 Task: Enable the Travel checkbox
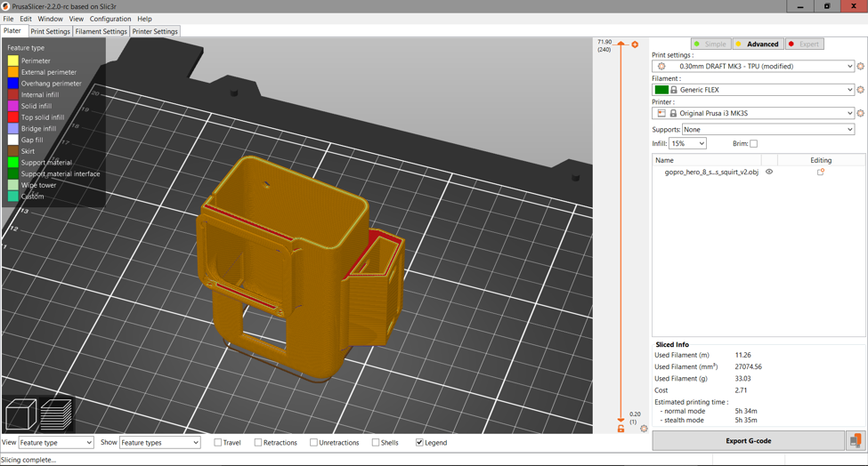(x=218, y=442)
